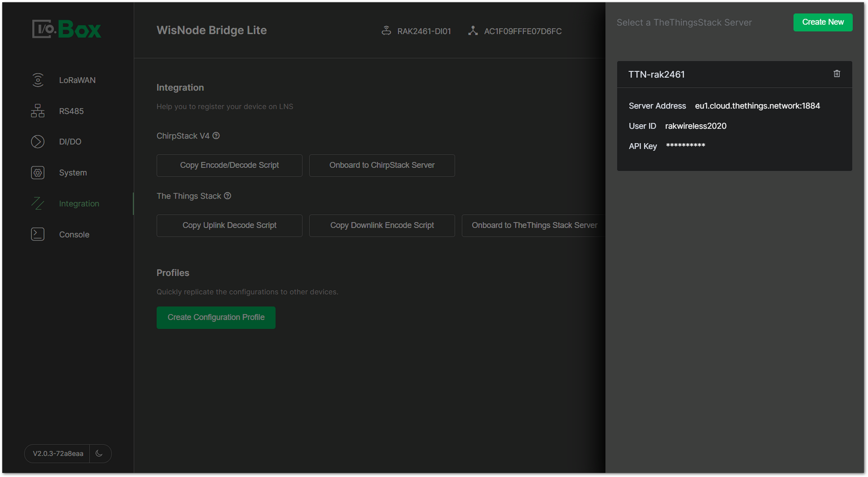868x477 pixels.
Task: Copy the ChirpStack Encode/Decode Script
Action: 229,165
